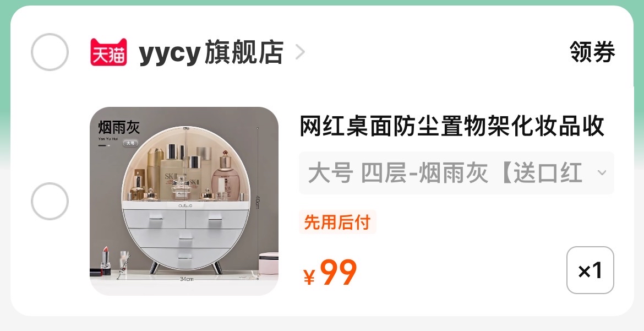Open the yycy旗舰店 store page
Screen dimensions: 644x331
point(211,53)
